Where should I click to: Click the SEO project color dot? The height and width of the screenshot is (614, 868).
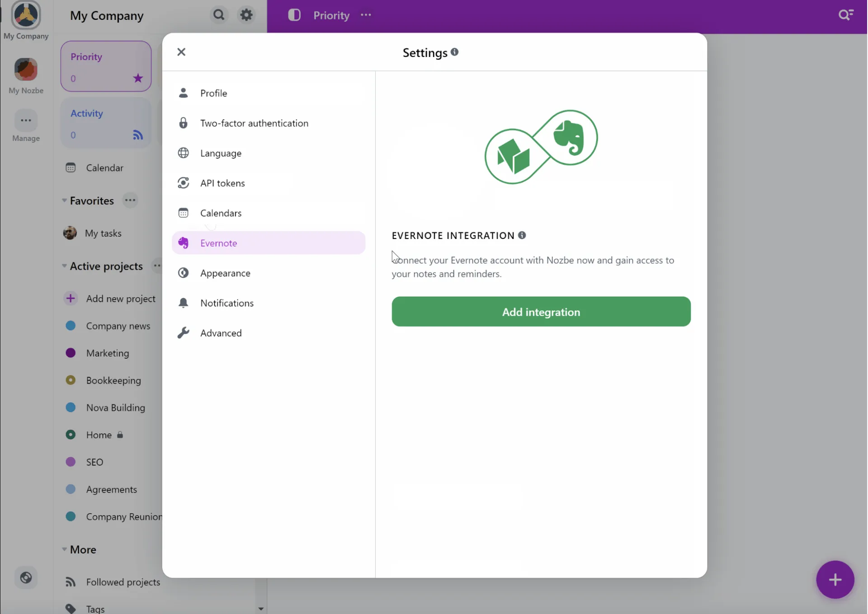pyautogui.click(x=71, y=462)
